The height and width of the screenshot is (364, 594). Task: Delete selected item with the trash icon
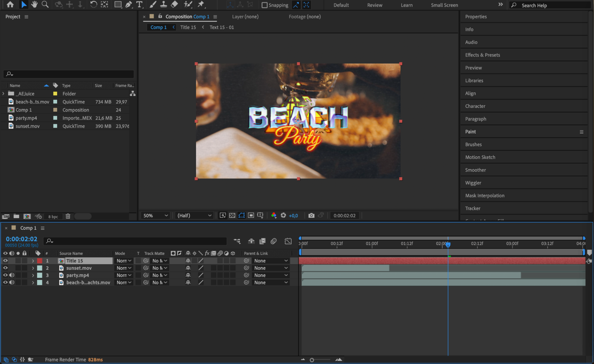tap(68, 216)
